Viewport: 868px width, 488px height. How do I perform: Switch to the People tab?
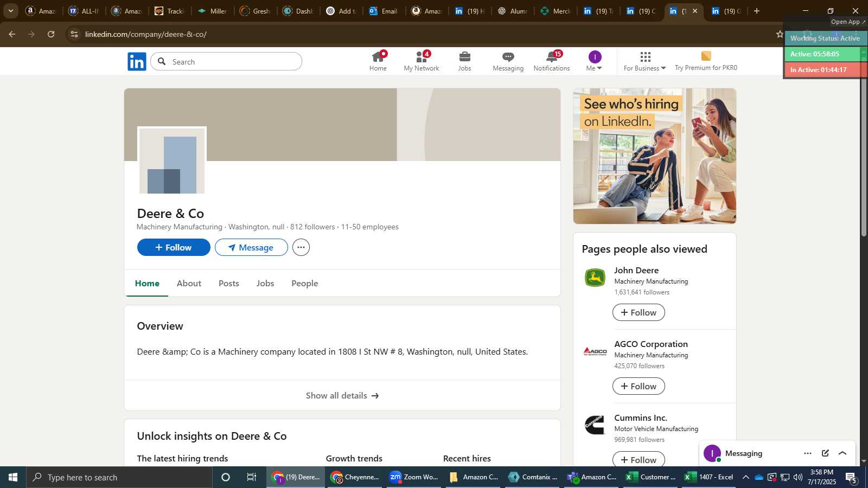305,283
